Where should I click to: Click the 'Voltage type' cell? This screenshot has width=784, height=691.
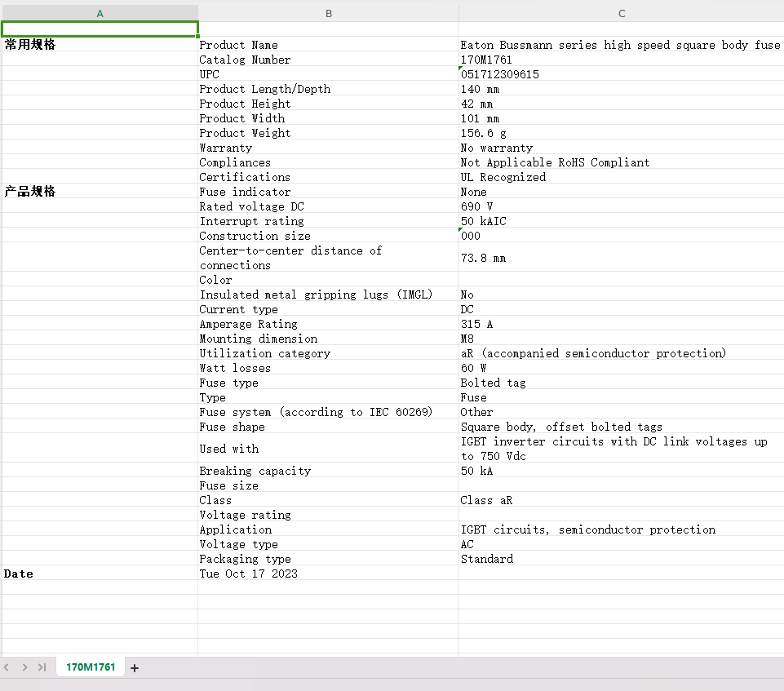(329, 544)
